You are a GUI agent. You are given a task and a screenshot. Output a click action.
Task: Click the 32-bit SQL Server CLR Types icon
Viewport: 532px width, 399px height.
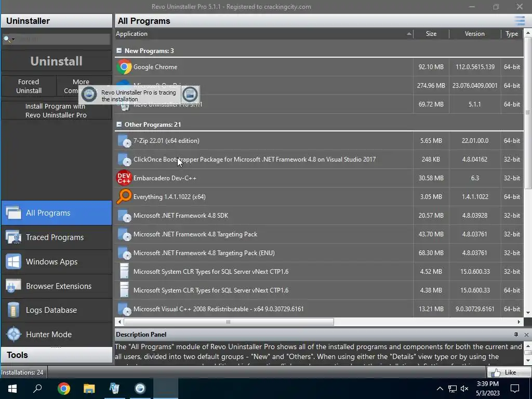[x=125, y=271]
